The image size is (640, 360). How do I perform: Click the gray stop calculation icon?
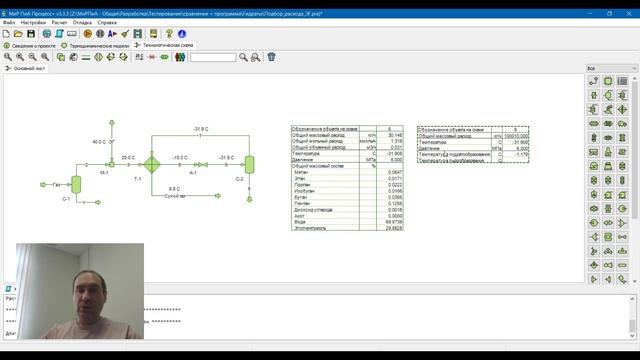[100, 34]
